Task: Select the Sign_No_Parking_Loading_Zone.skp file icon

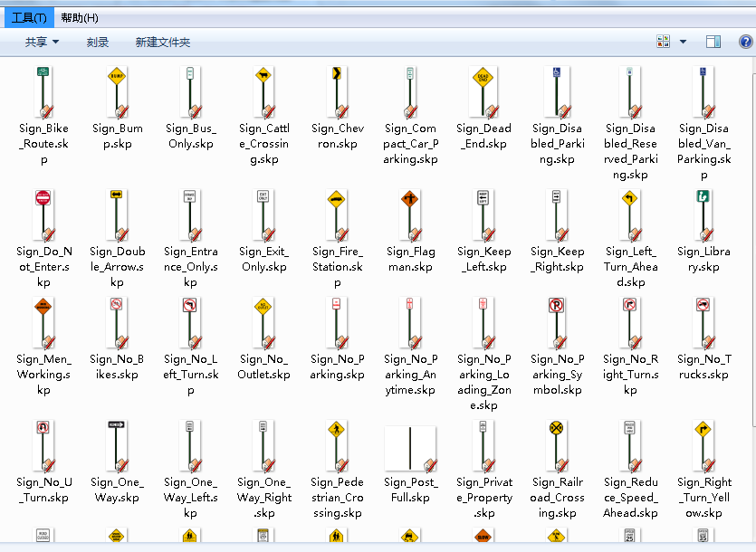Action: pyautogui.click(x=483, y=323)
